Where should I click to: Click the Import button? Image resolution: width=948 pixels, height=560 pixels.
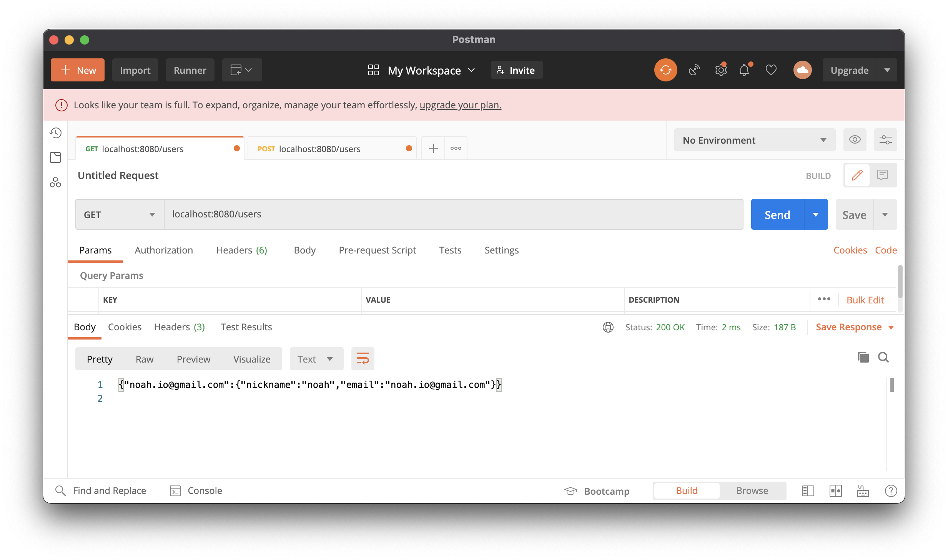pyautogui.click(x=135, y=70)
